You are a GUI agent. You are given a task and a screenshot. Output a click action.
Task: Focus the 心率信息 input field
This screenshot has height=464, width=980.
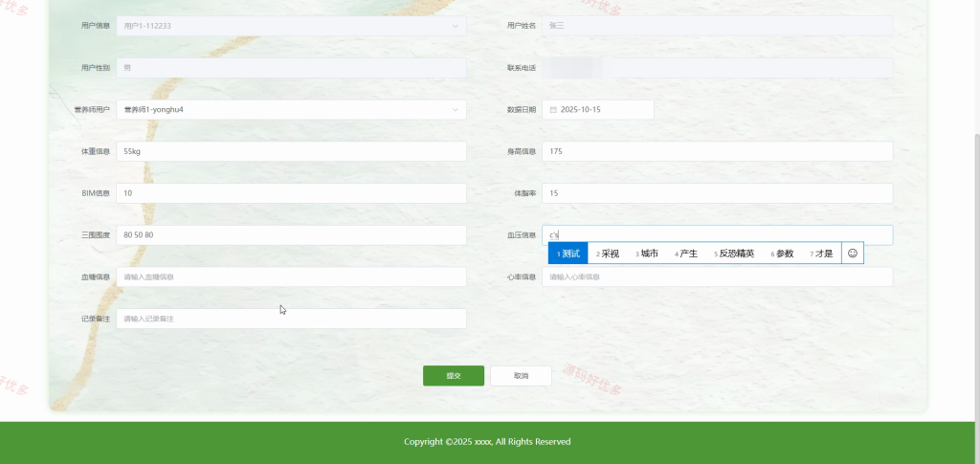point(718,277)
